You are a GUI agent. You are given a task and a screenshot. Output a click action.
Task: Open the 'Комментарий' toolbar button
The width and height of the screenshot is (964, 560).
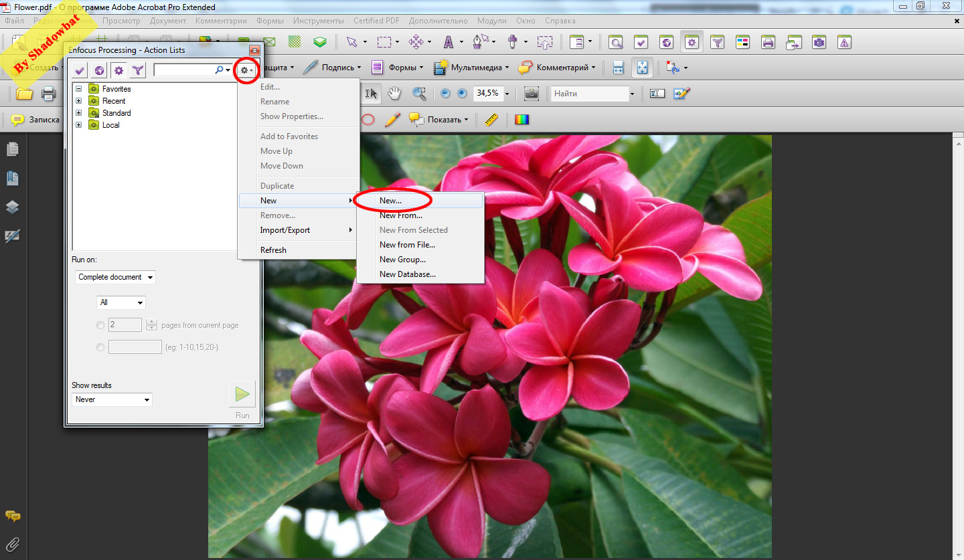click(x=557, y=68)
